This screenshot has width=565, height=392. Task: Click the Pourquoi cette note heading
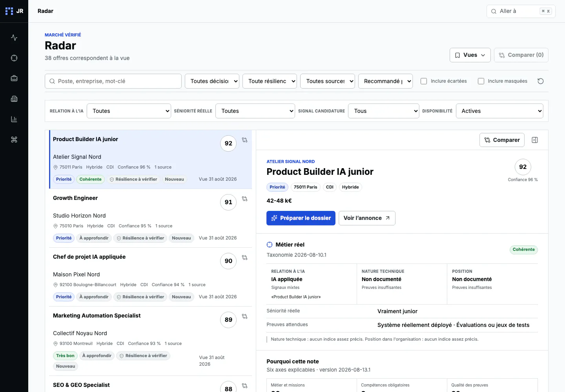(293, 361)
